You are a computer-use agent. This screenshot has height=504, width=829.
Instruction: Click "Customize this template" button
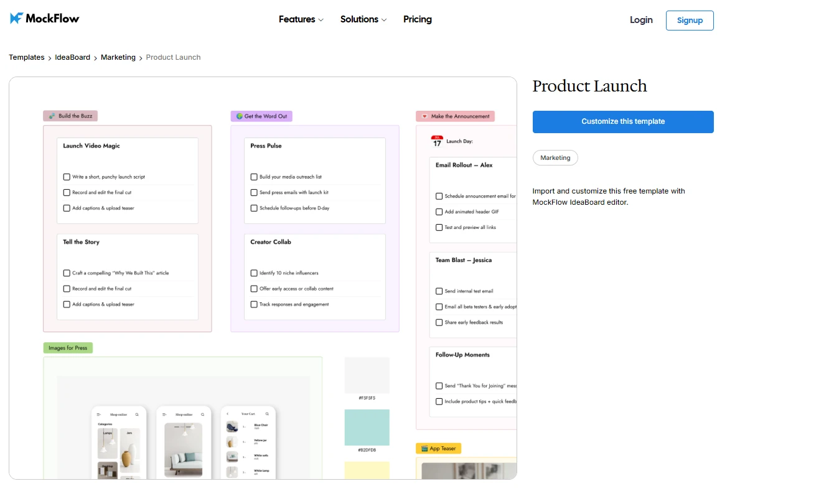coord(623,122)
